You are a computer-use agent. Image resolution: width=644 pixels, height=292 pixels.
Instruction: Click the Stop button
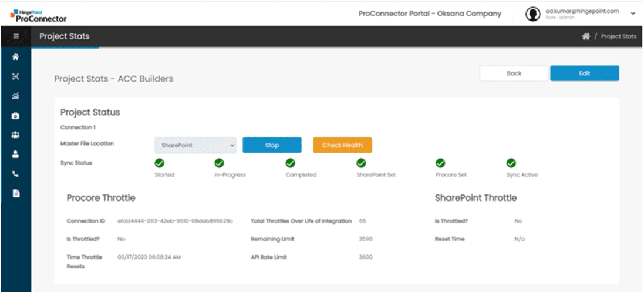pyautogui.click(x=272, y=145)
